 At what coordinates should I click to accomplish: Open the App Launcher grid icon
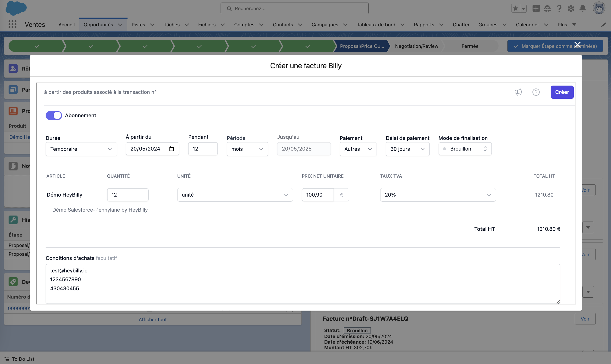pos(12,24)
